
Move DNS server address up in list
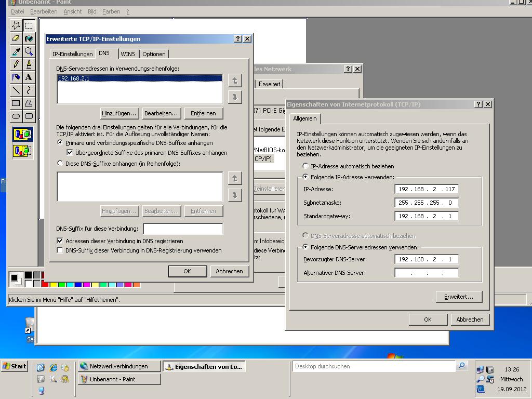[235, 81]
